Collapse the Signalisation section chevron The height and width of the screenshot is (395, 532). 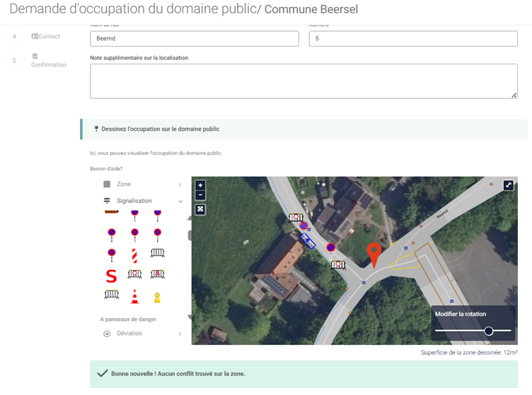180,201
